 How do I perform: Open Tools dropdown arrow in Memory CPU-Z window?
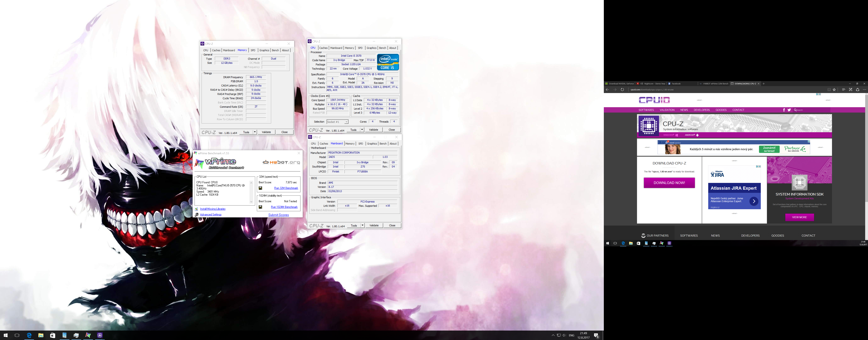[255, 132]
